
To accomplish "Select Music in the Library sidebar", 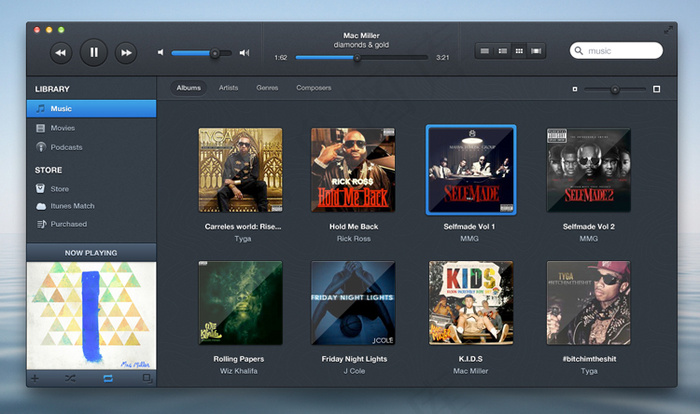I will (92, 109).
